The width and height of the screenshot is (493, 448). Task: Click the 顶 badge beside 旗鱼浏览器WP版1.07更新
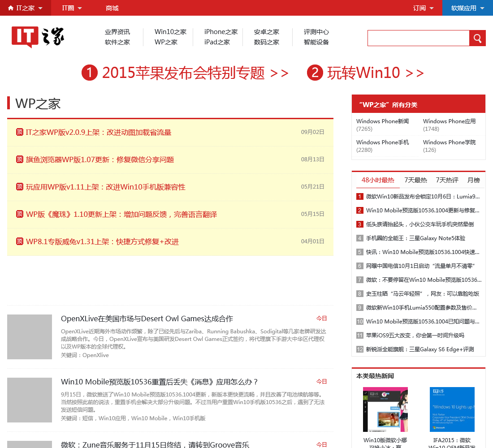(19, 159)
